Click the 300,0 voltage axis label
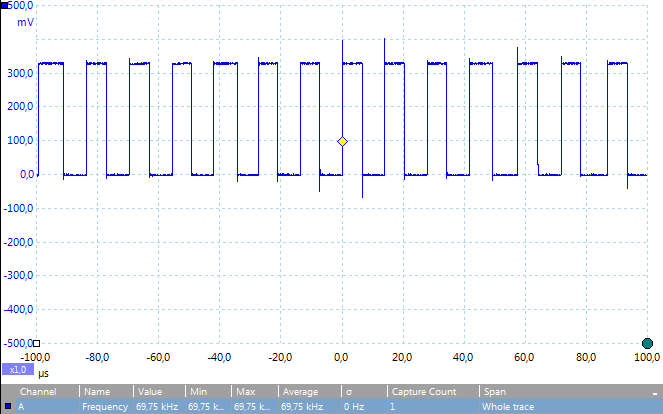The height and width of the screenshot is (414, 663). 20,73
